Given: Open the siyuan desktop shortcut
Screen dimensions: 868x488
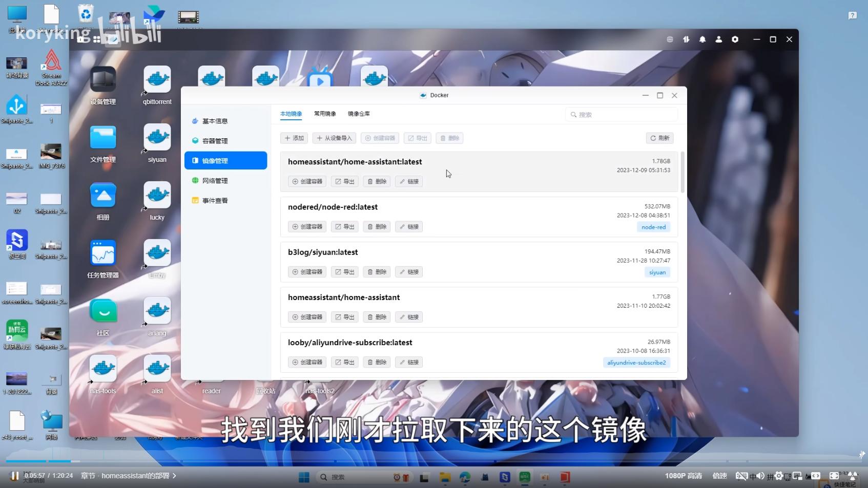Looking at the screenshot, I should [157, 144].
